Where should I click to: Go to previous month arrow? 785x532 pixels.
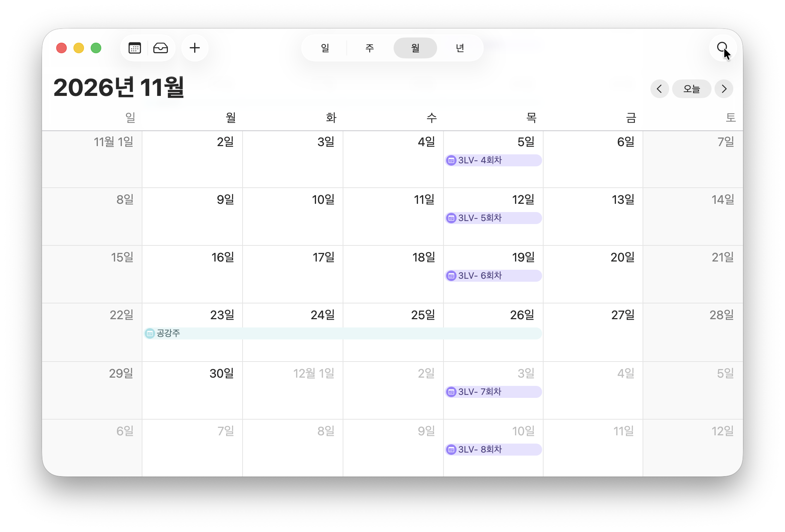coord(659,89)
